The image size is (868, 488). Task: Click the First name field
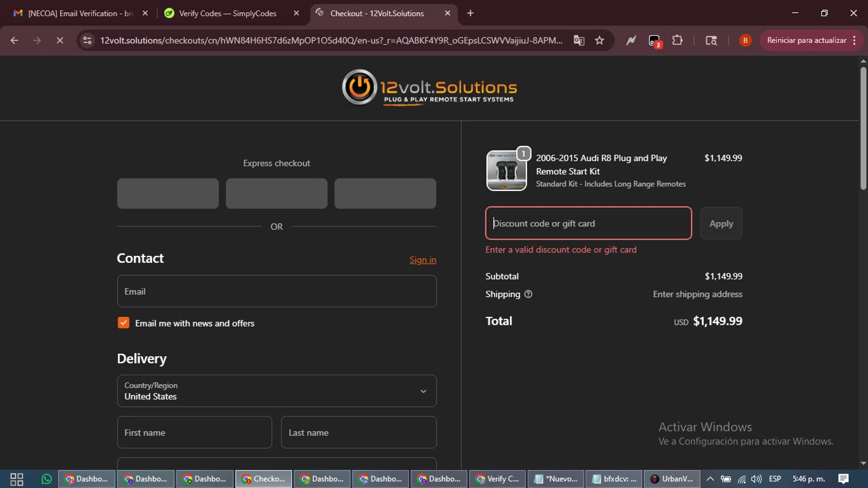point(194,432)
